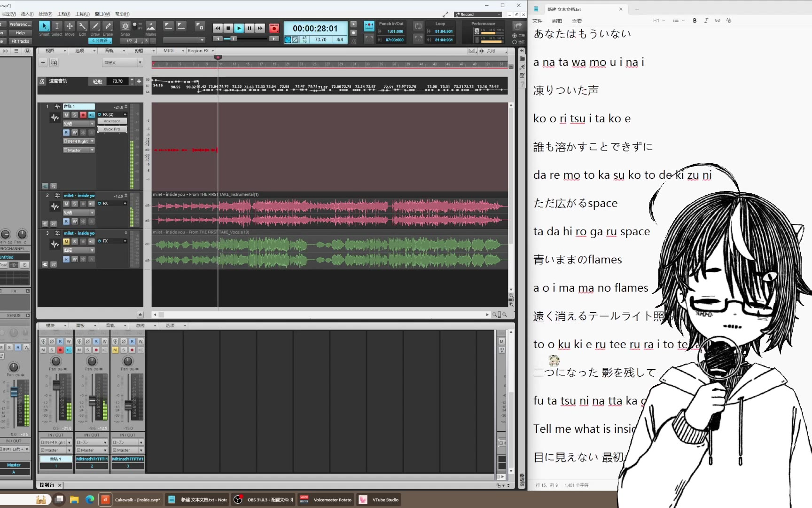The width and height of the screenshot is (812, 508).
Task: Open Voicemeeter Potato from the taskbar
Action: click(326, 500)
